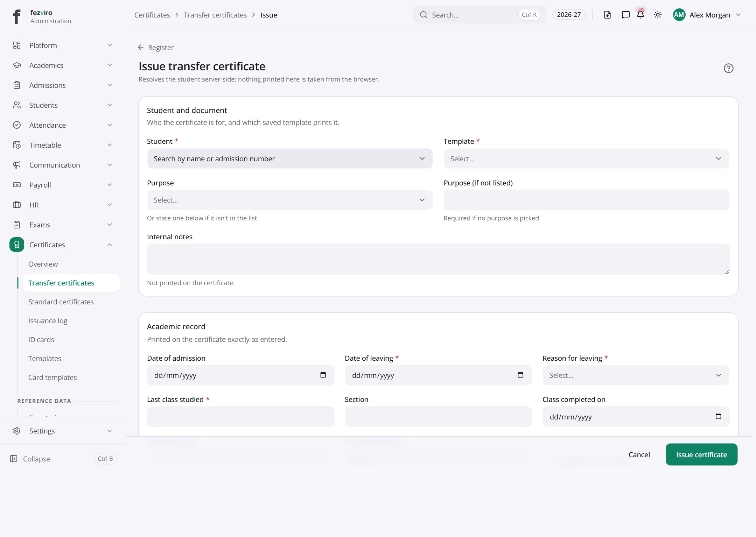
Task: Click the Cancel button
Action: [x=639, y=454]
